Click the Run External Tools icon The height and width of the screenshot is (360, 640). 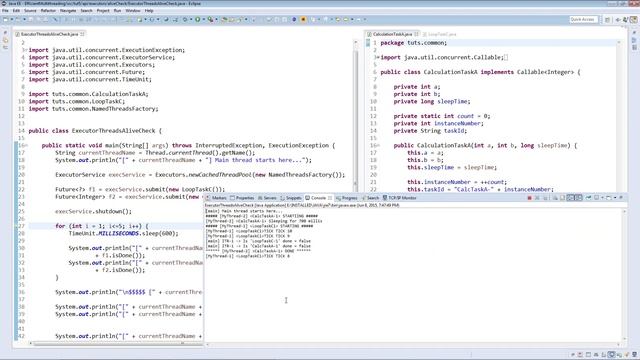point(210,19)
